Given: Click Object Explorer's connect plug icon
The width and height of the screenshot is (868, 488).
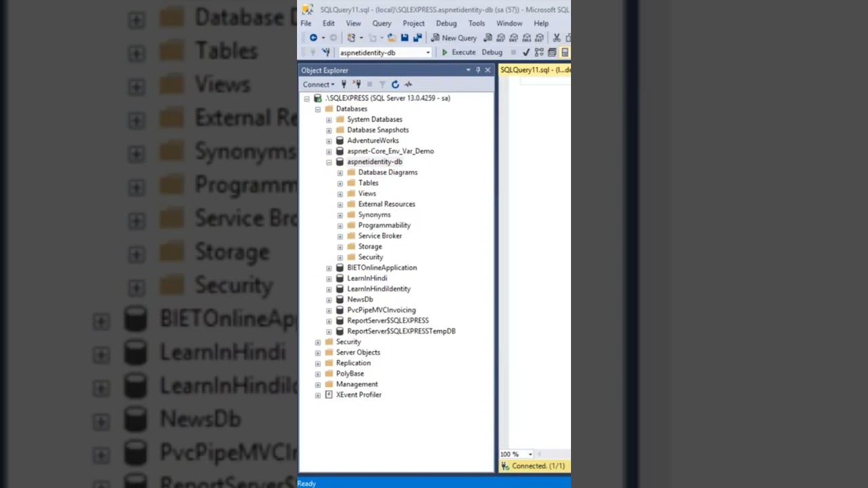Looking at the screenshot, I should pos(344,85).
